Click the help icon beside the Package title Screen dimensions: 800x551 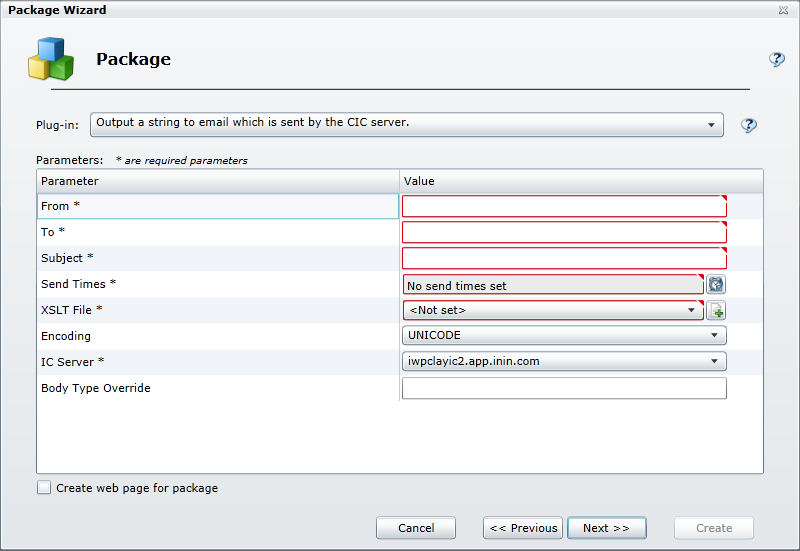776,60
